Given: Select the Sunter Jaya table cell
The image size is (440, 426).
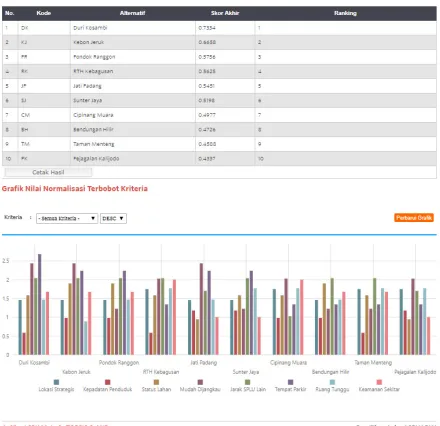Looking at the screenshot, I should (133, 100).
